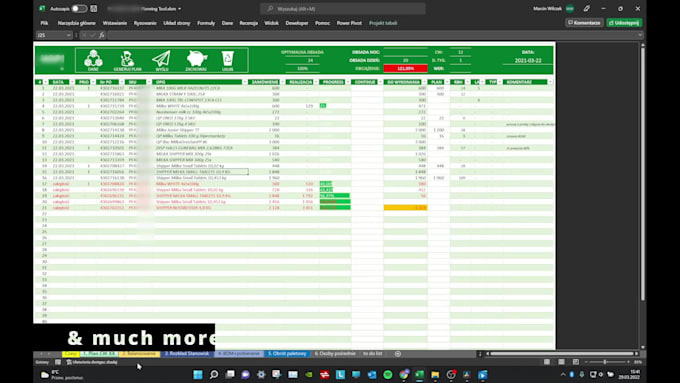Screen dimensions: 680x383
Task: Click the horizontal sheet scrollbar
Action: tap(562, 354)
